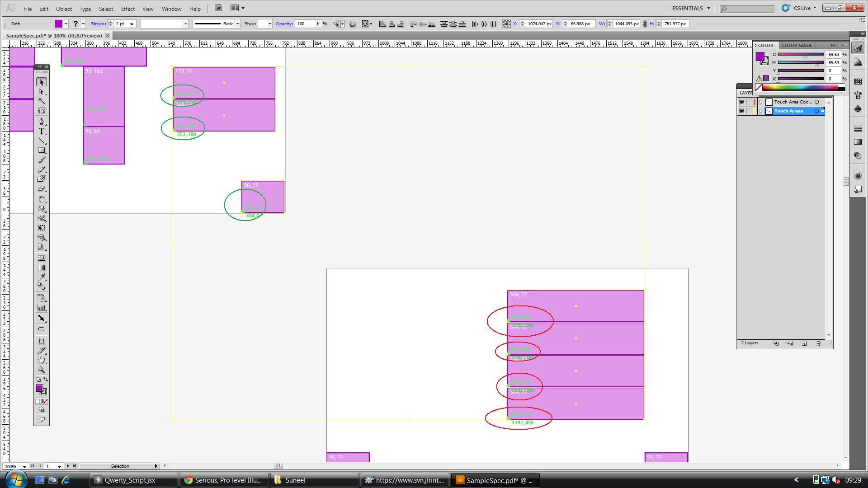
Task: Select the Type tool
Action: (x=42, y=131)
